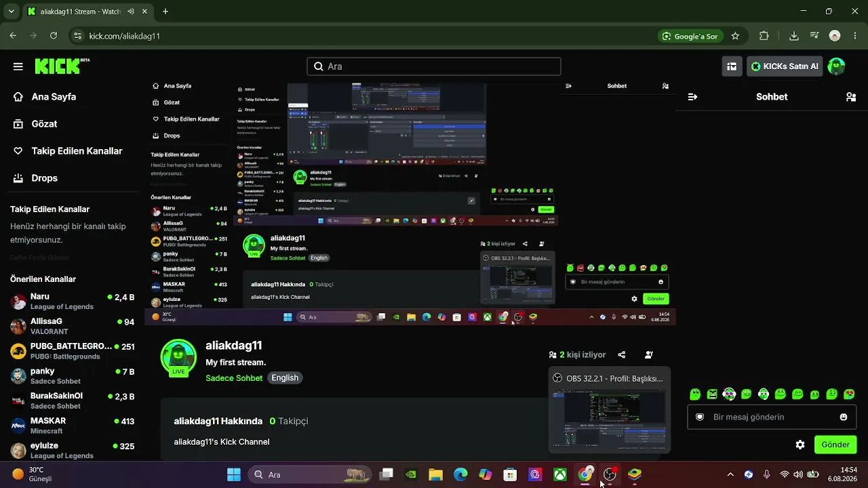Click the KICKs Satın Al button
Image resolution: width=868 pixels, height=488 pixels.
pos(785,66)
